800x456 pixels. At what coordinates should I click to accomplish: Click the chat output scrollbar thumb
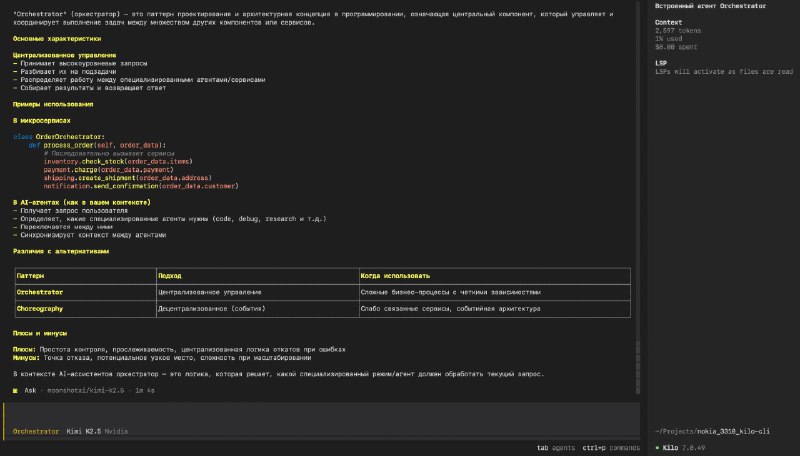(638, 367)
